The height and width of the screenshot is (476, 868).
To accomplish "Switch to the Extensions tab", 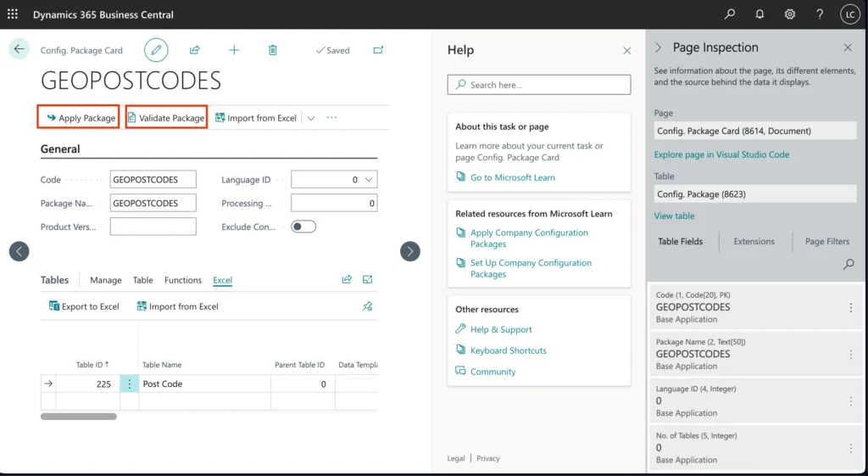I will click(x=754, y=241).
